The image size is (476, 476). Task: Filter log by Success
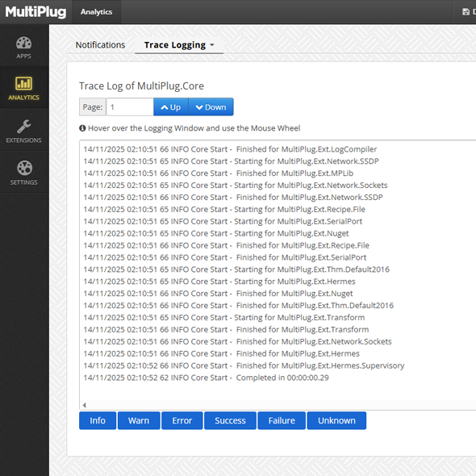tap(230, 420)
